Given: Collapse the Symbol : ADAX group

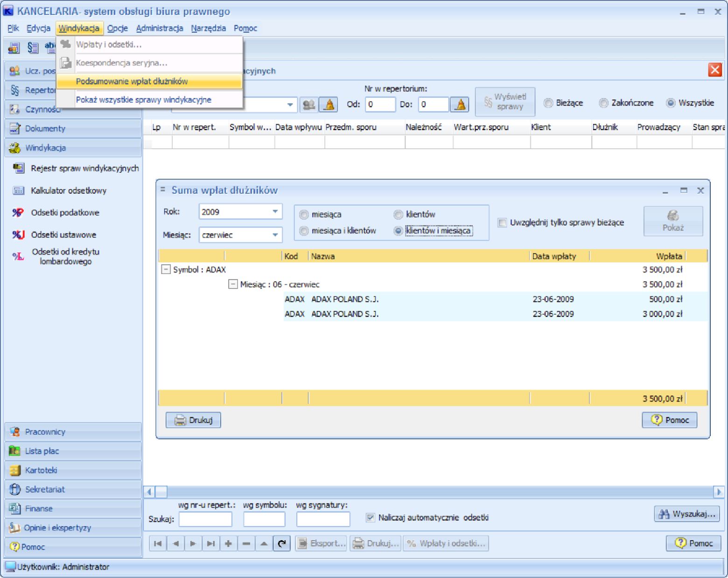Looking at the screenshot, I should [166, 269].
